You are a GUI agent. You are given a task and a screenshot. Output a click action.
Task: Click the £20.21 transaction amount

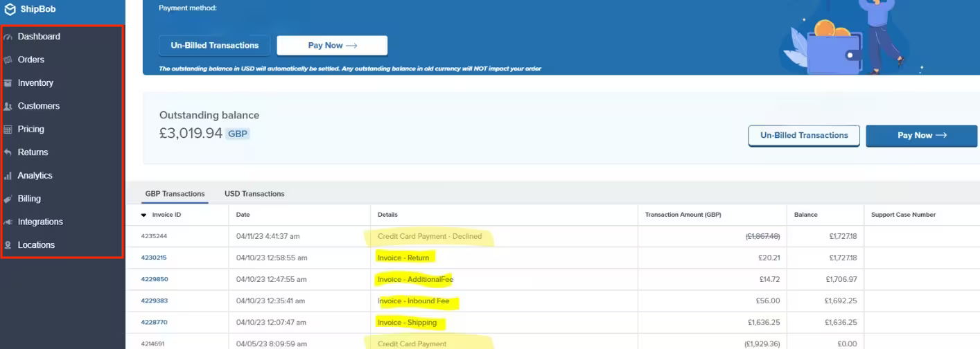pos(768,258)
